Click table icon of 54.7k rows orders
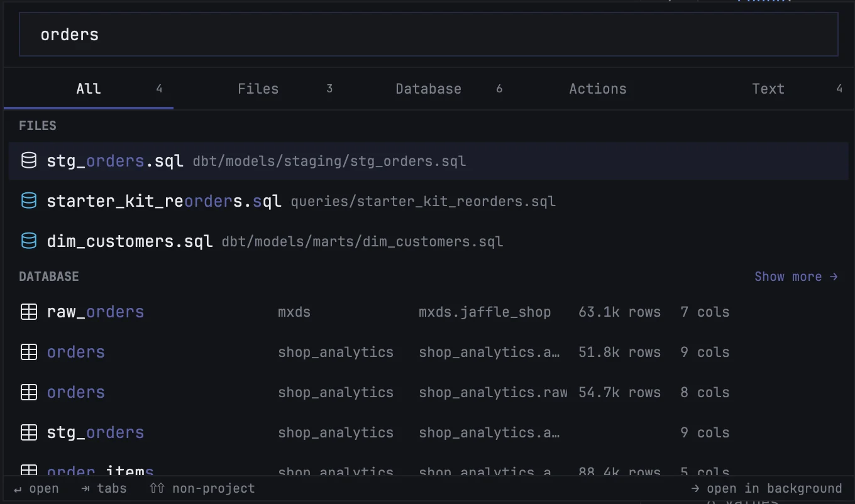The width and height of the screenshot is (855, 504). click(x=29, y=392)
